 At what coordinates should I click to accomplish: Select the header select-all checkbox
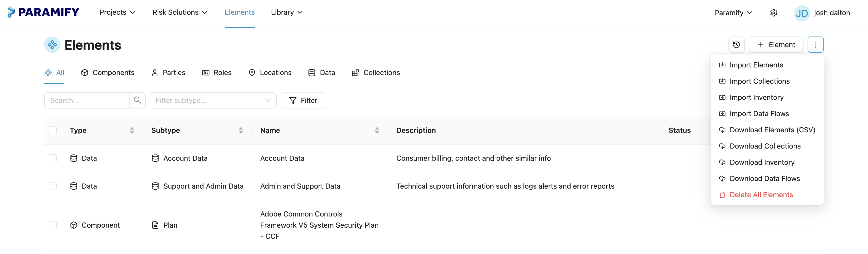tap(53, 130)
